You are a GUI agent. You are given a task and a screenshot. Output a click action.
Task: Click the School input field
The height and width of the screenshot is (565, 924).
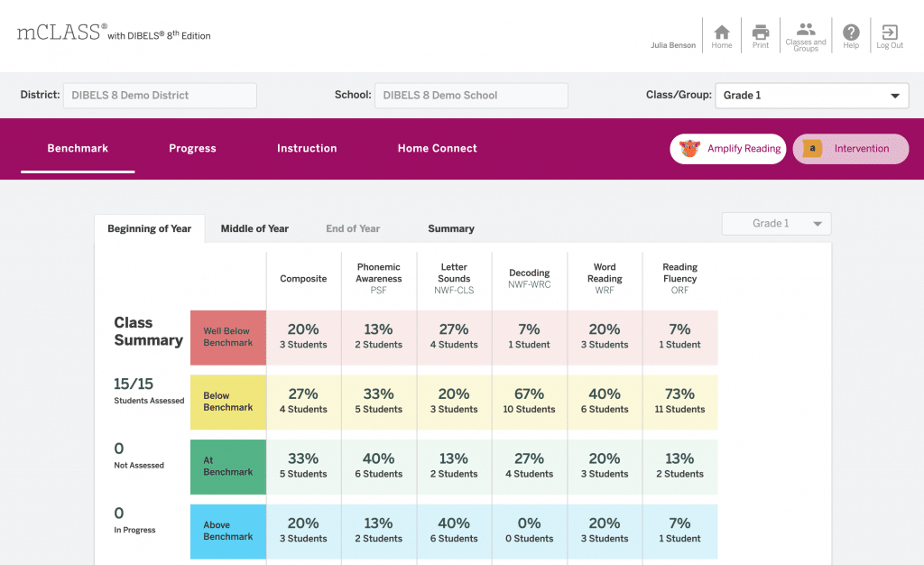click(x=471, y=96)
